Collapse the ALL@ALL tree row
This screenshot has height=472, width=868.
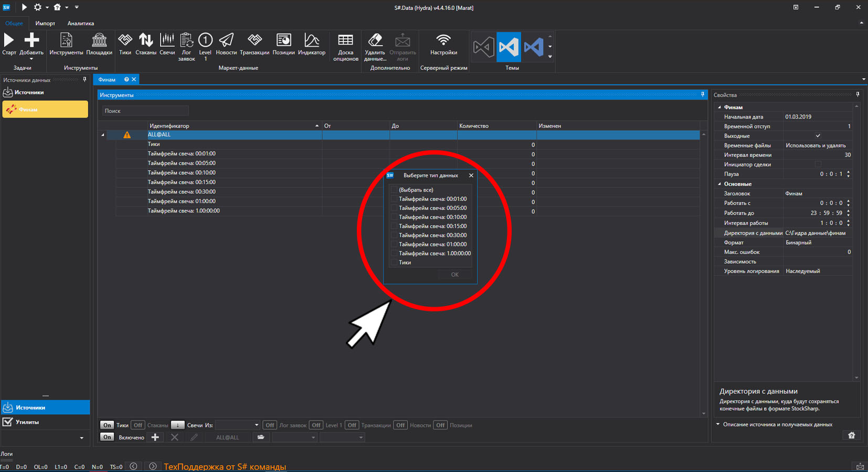(x=103, y=135)
